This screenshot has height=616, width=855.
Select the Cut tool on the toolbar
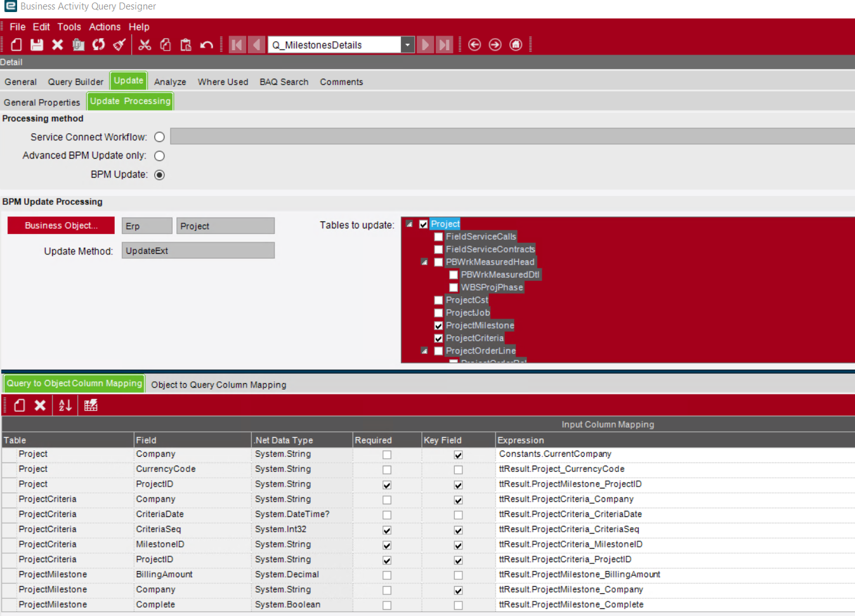tap(144, 44)
